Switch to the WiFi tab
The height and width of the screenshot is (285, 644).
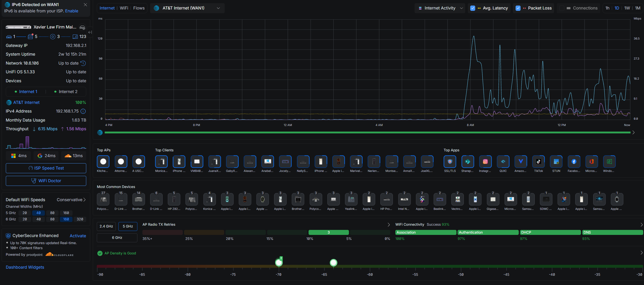pyautogui.click(x=124, y=8)
